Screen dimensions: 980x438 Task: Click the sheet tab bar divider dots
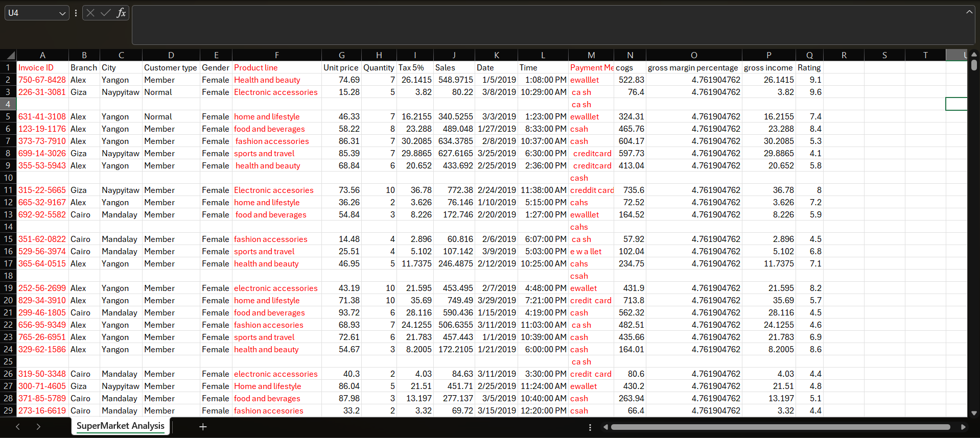(x=590, y=427)
